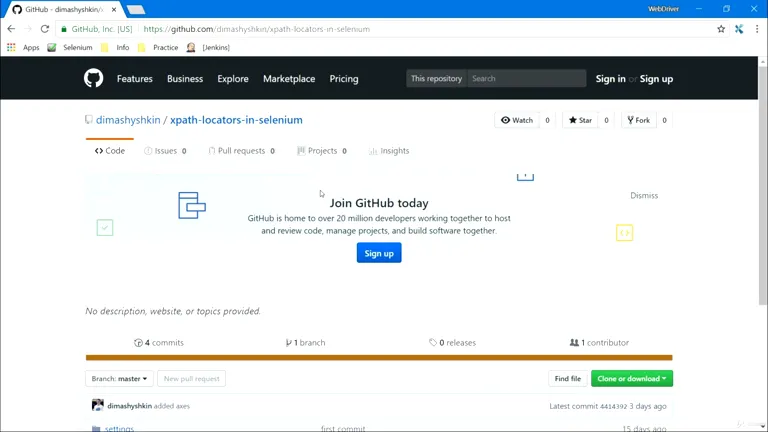Bookmark page with star icon in address bar
This screenshot has width=768, height=432.
click(721, 29)
